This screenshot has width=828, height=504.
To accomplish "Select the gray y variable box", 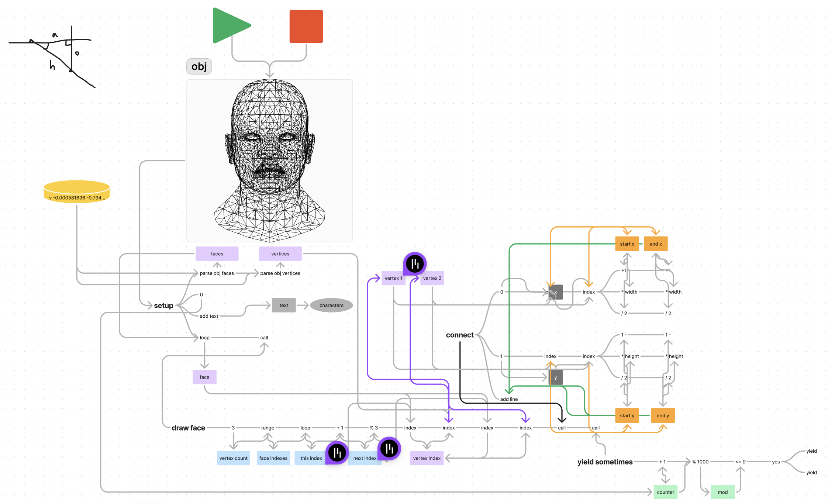I will point(556,377).
